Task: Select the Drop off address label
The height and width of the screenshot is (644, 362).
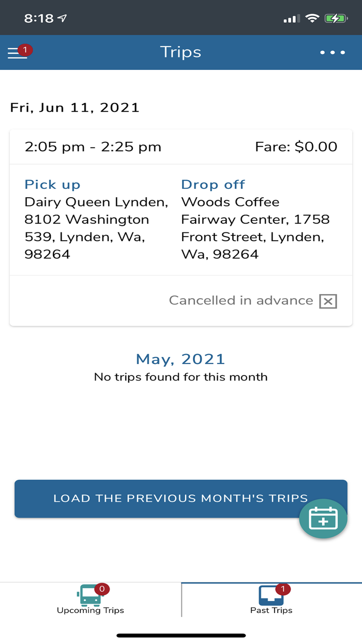Action: coord(213,184)
